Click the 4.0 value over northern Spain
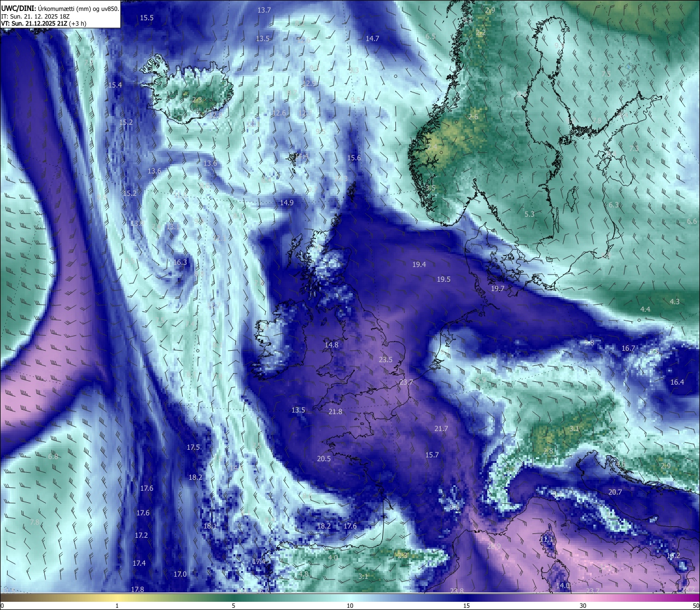Image resolution: width=700 pixels, height=610 pixels. [332, 557]
